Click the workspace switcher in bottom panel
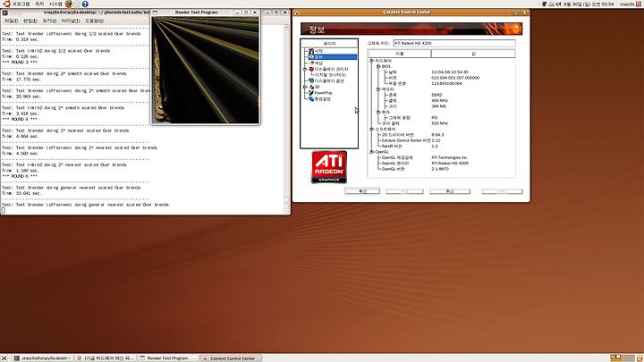 (x=623, y=358)
